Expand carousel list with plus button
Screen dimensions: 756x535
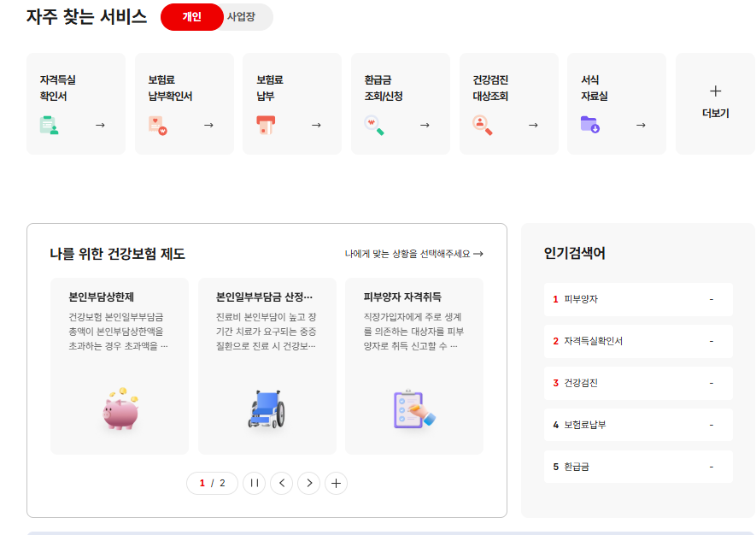(337, 484)
